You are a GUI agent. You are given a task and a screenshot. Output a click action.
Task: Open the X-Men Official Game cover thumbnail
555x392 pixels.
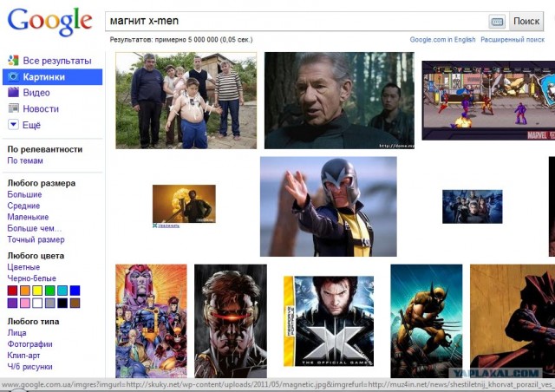click(329, 321)
